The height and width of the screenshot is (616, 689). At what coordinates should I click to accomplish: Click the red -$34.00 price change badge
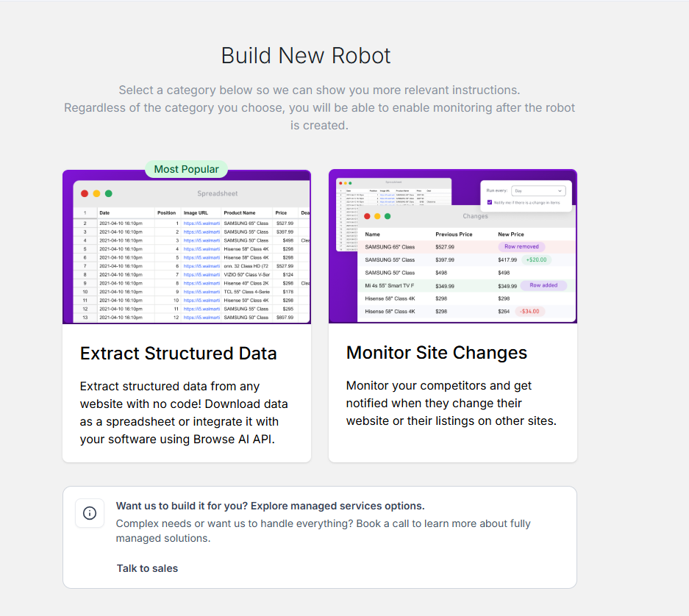tap(529, 312)
